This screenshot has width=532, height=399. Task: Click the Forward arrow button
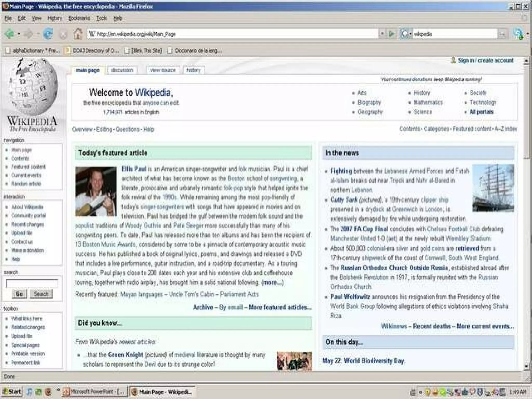(x=29, y=34)
